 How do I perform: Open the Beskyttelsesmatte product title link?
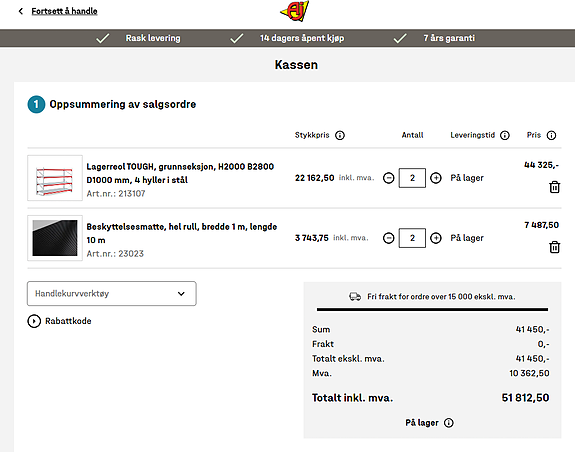point(182,234)
